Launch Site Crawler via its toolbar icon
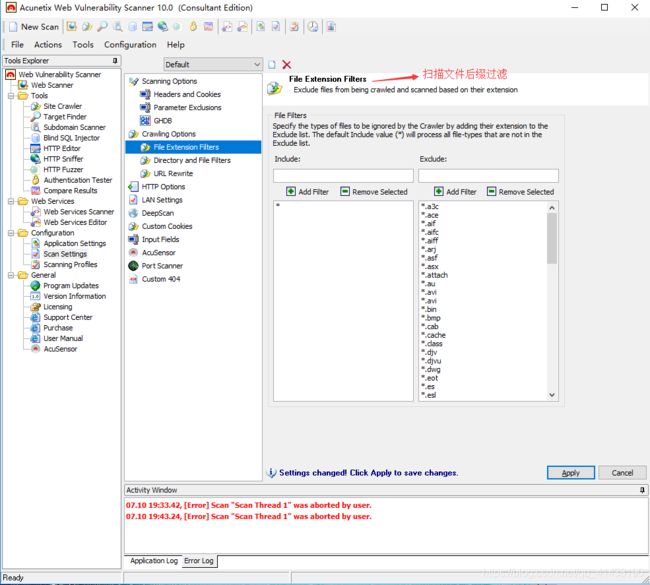Screen dimensions: 650x585 point(87,27)
